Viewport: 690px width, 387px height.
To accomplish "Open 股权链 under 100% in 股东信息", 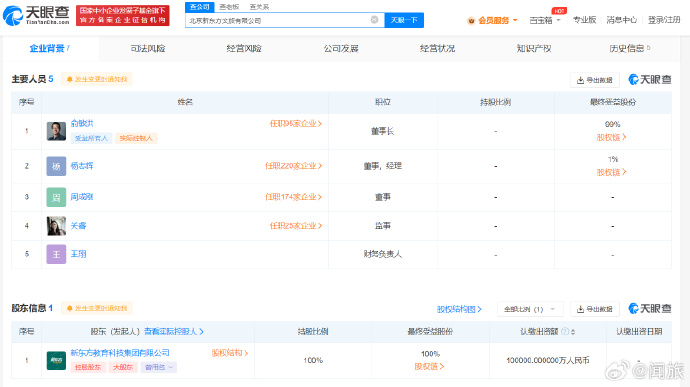I will click(429, 366).
